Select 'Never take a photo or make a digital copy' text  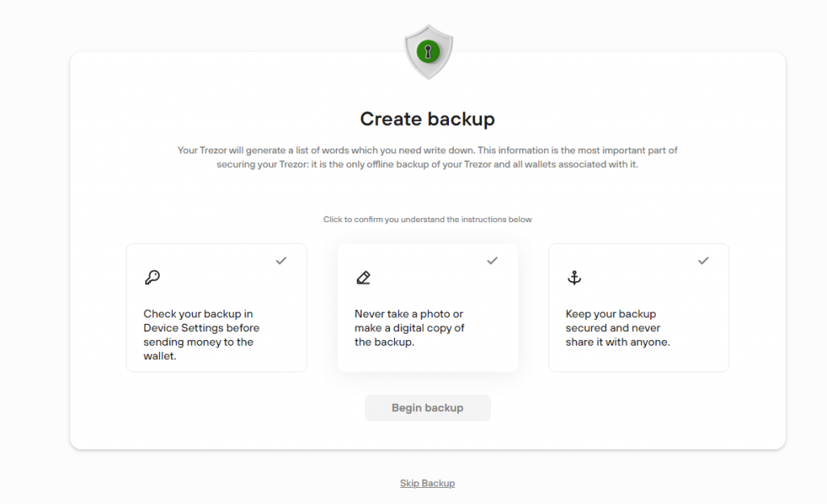409,328
